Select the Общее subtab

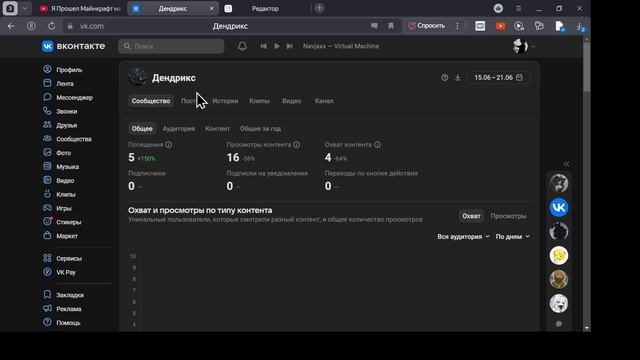click(x=142, y=129)
